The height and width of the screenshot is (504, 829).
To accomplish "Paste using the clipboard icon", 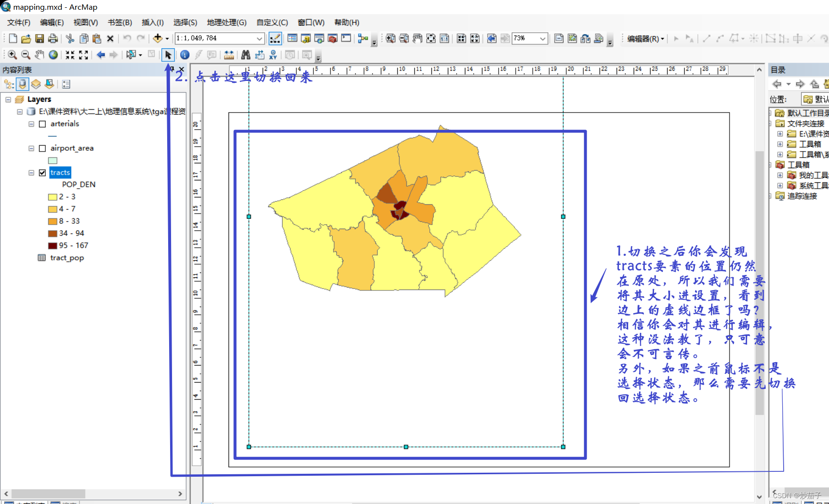I will click(97, 39).
